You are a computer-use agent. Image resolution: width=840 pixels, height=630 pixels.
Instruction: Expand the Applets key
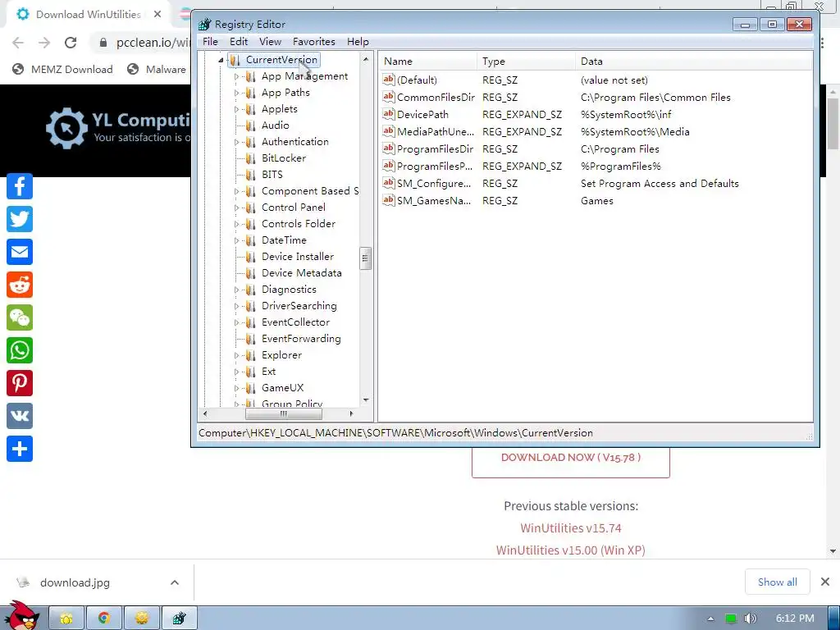tap(236, 109)
